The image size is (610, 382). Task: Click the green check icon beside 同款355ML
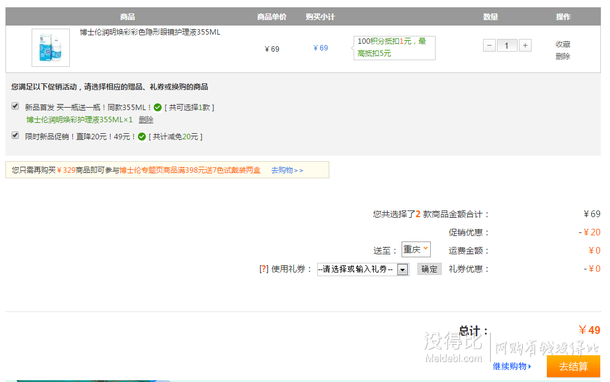(x=158, y=107)
